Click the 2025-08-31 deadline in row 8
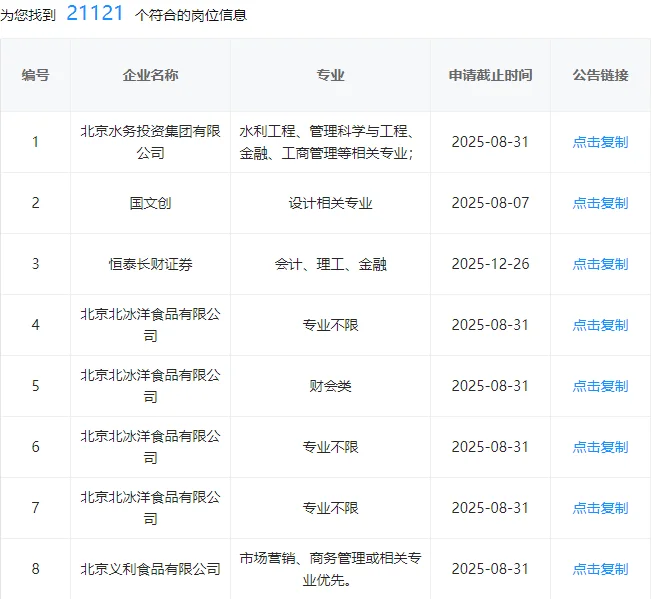Screen dimensions: 651x599 pos(490,570)
